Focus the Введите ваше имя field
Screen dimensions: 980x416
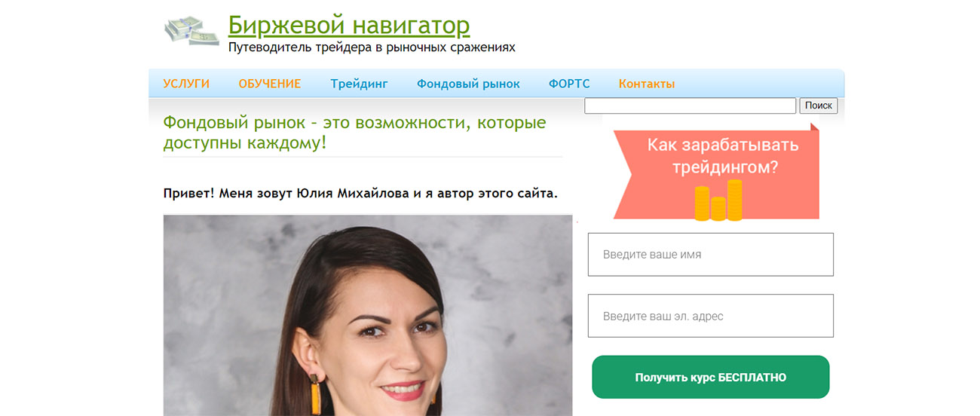pos(711,255)
